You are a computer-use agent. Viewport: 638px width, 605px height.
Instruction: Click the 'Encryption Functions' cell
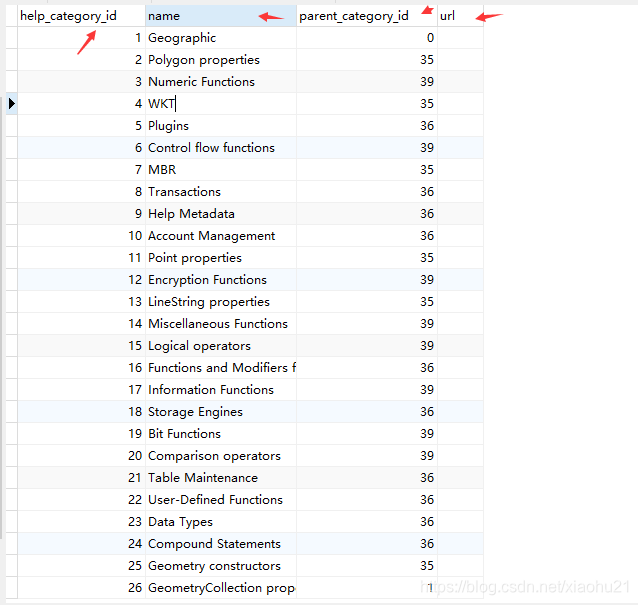click(x=221, y=280)
